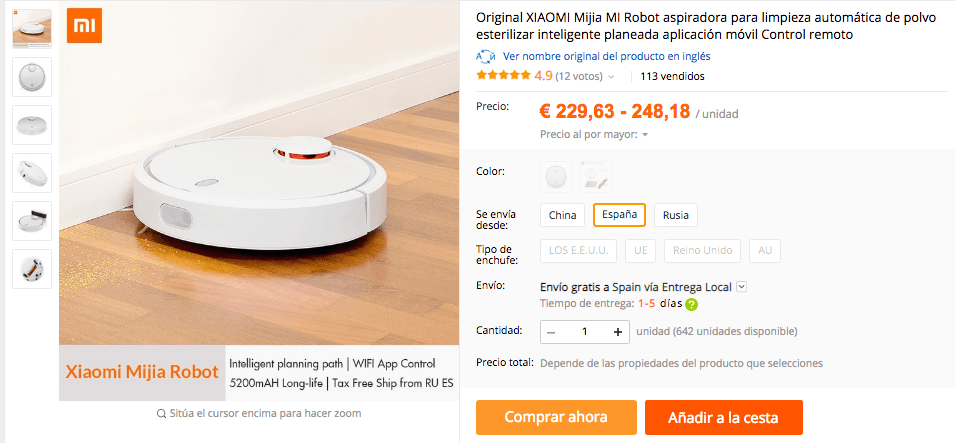This screenshot has width=955, height=443.
Task: Click Añadir a la cesta button
Action: tap(724, 417)
